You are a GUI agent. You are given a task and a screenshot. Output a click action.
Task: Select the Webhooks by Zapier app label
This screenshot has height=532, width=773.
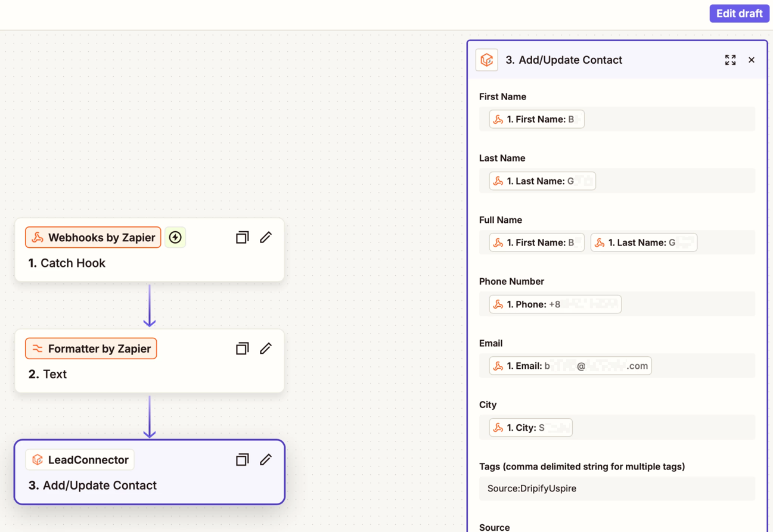[93, 237]
